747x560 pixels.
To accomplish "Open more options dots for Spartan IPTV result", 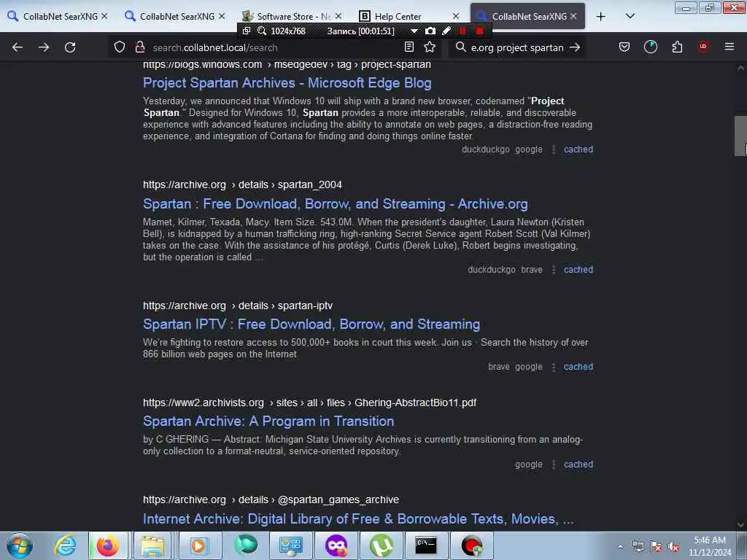I will click(x=554, y=367).
